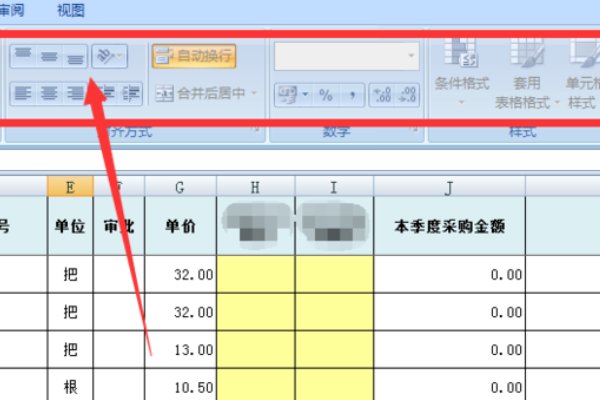Apply middle vertical alignment

pos(49,56)
